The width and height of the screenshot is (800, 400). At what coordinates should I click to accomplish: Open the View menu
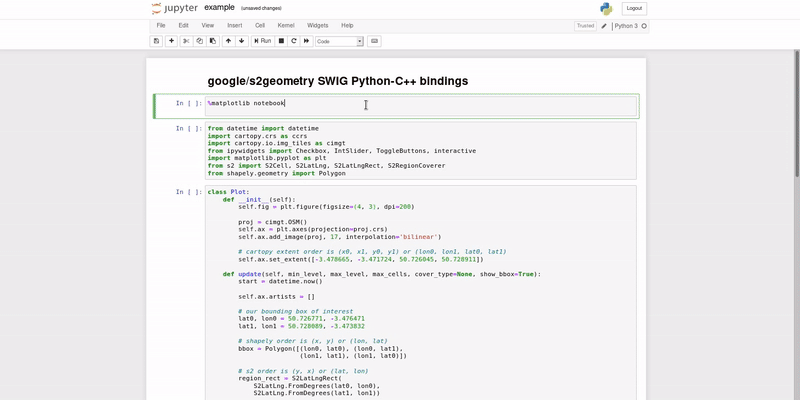coord(208,26)
